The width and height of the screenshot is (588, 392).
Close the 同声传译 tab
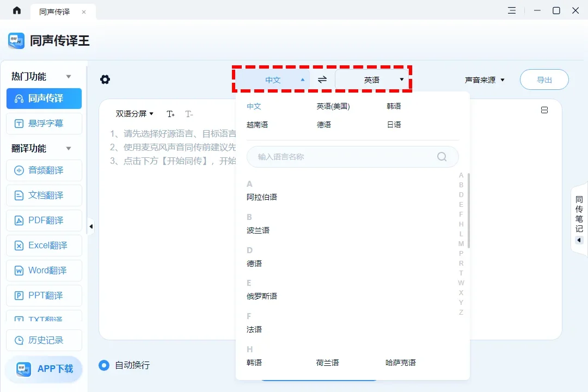coord(84,12)
